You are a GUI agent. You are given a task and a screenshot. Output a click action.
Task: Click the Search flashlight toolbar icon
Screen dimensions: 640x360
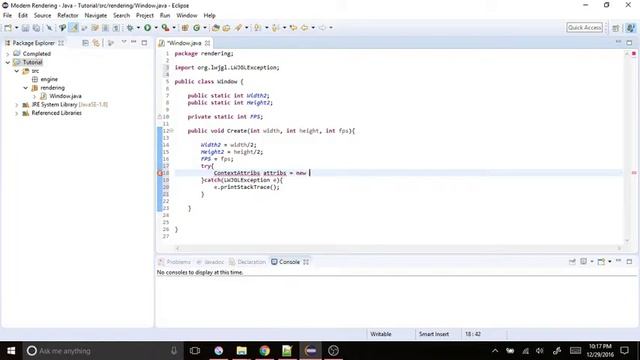coord(238,28)
